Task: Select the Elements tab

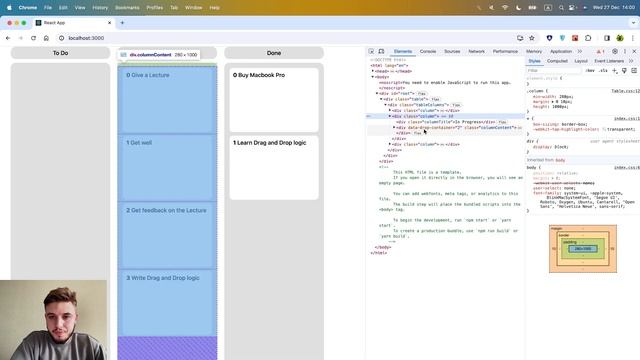Action: [403, 51]
